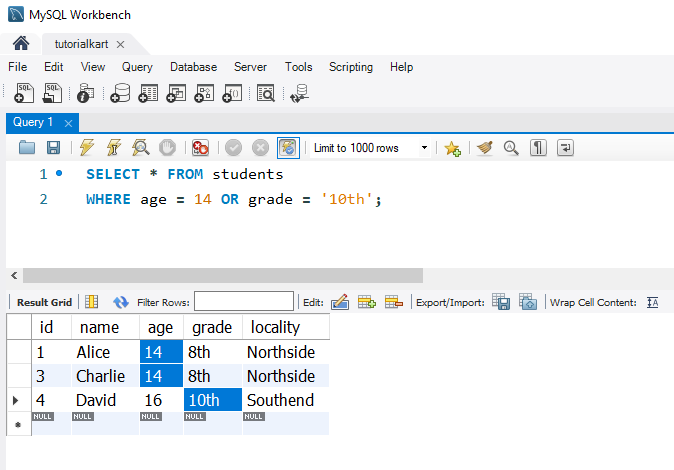
Task: Toggle word wrapping in editor icon
Action: (565, 147)
